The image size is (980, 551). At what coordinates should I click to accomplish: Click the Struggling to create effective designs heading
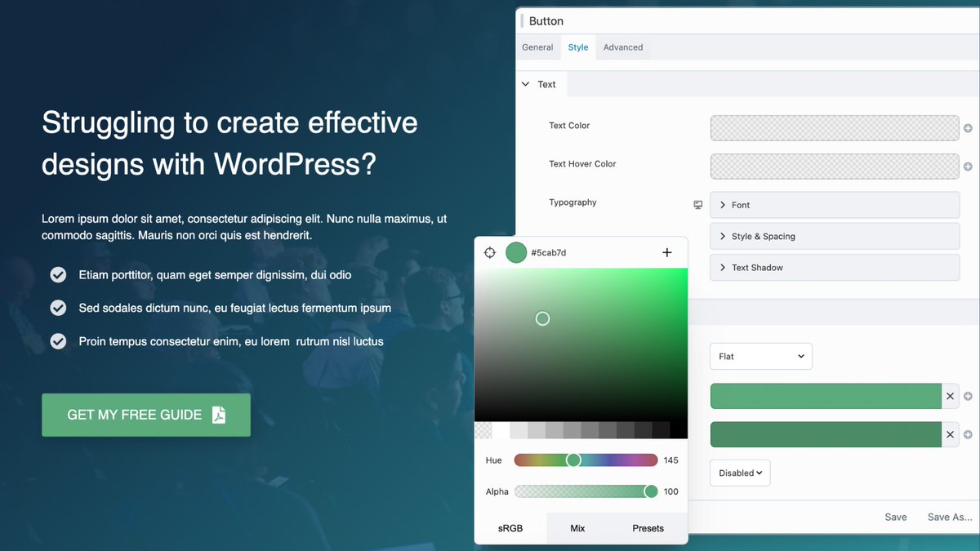(229, 144)
